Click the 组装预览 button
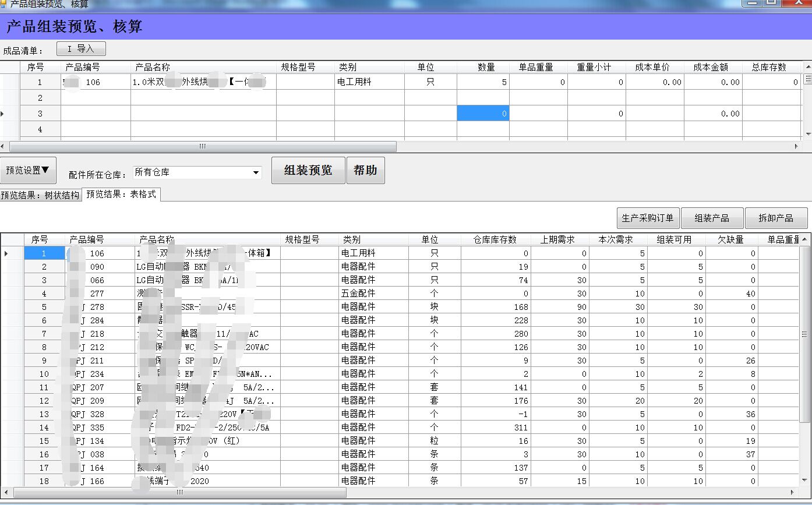Screen dimensions: 812x505 pyautogui.click(x=308, y=171)
